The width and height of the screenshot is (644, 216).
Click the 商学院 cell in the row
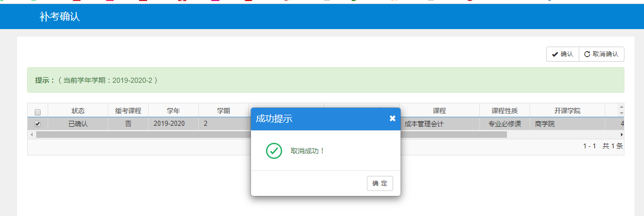[545, 123]
